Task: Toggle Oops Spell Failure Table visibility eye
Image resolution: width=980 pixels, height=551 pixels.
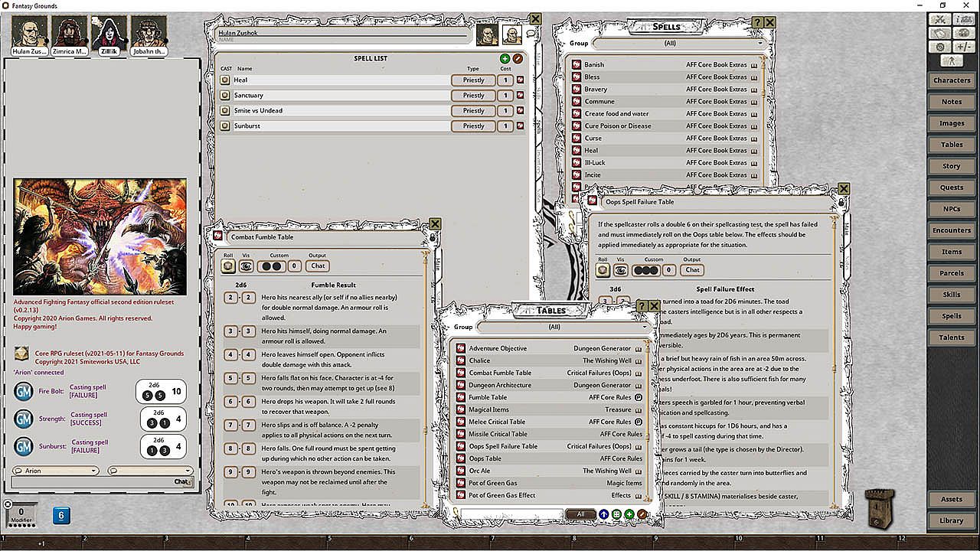Action: click(x=621, y=270)
